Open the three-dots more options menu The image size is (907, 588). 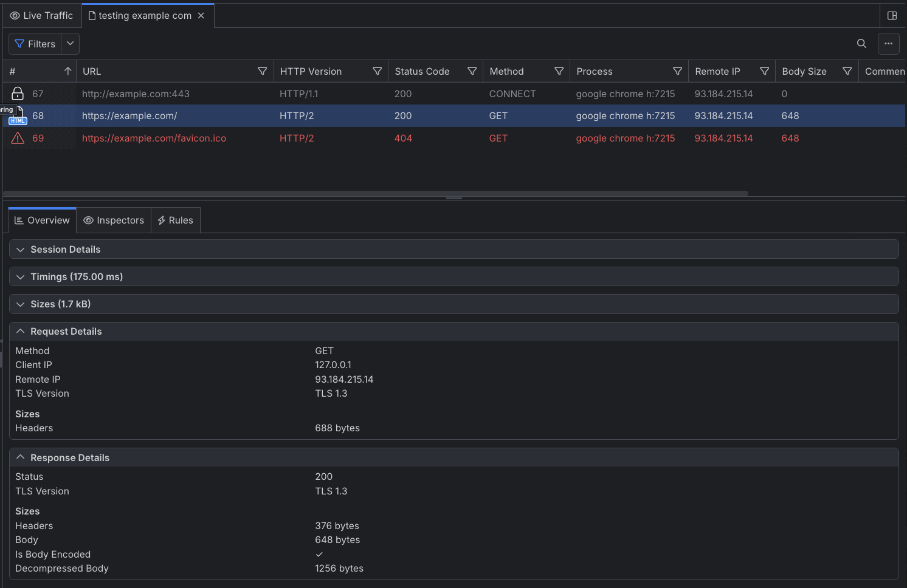(x=888, y=44)
